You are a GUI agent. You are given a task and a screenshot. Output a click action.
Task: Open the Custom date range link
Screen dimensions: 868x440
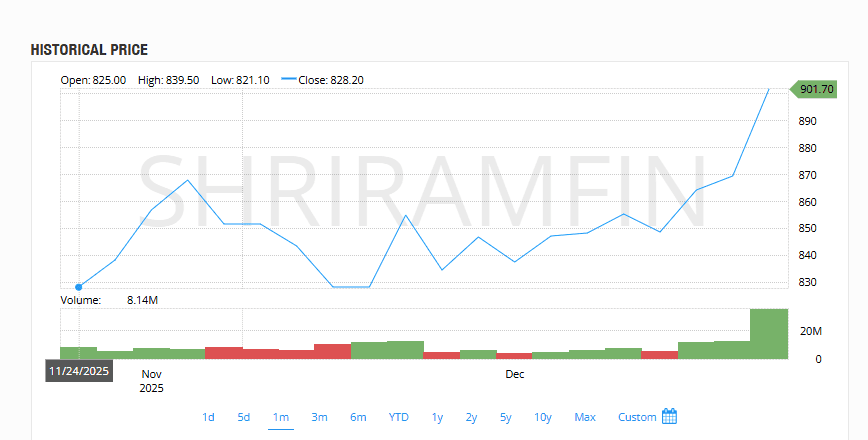(637, 417)
